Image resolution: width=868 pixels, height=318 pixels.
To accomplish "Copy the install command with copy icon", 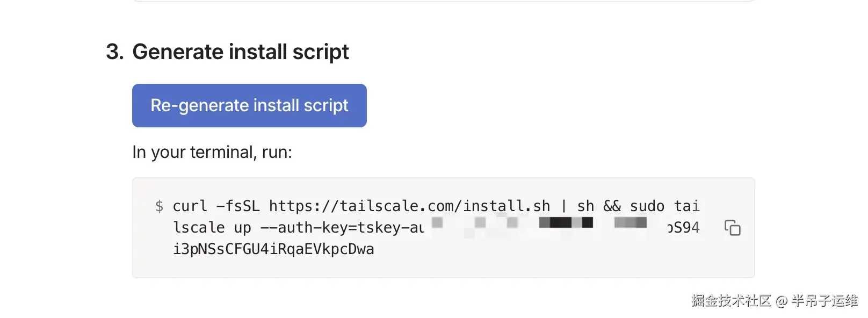I will 732,228.
